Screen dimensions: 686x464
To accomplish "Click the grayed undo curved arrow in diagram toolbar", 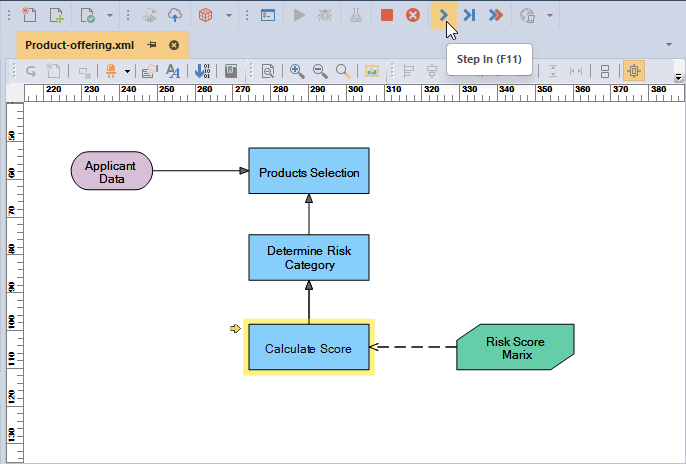I will click(x=31, y=71).
